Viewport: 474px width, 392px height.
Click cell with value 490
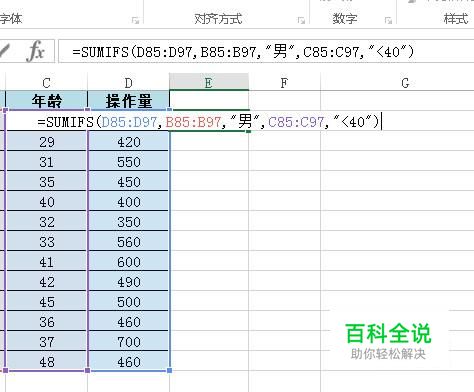tap(129, 282)
